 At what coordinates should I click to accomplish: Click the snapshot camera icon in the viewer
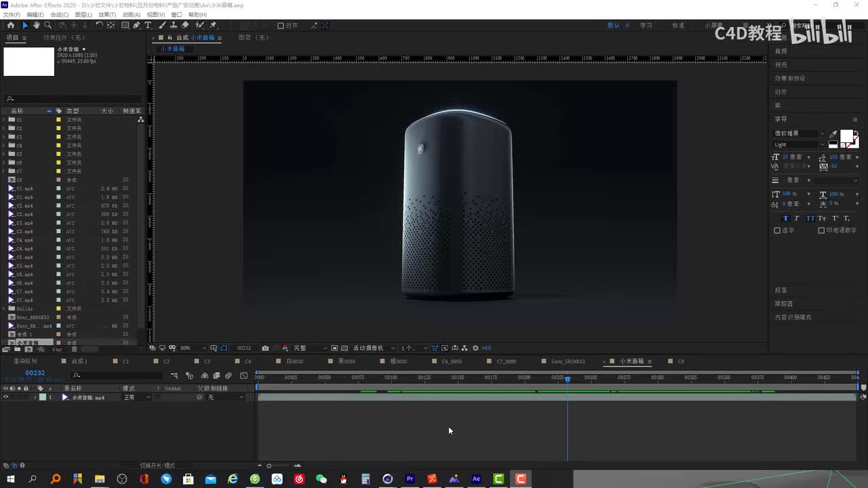click(x=265, y=348)
